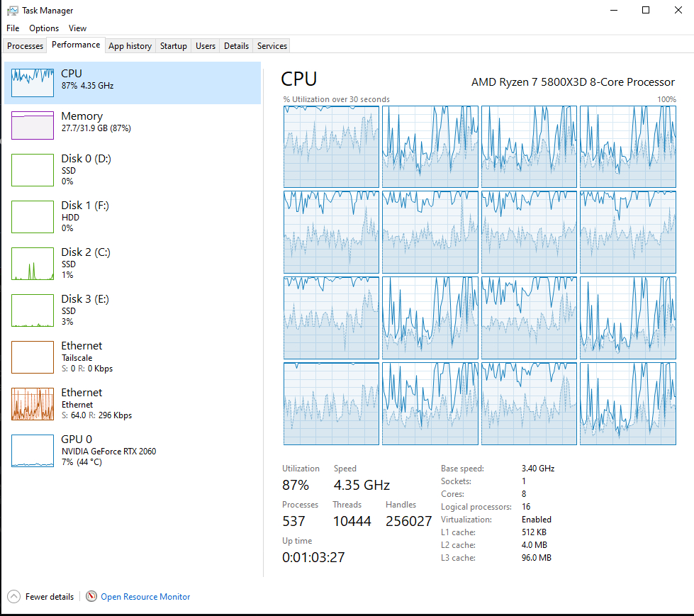The height and width of the screenshot is (616, 694).
Task: Click the Resource Monitor gauge icon
Action: (91, 597)
